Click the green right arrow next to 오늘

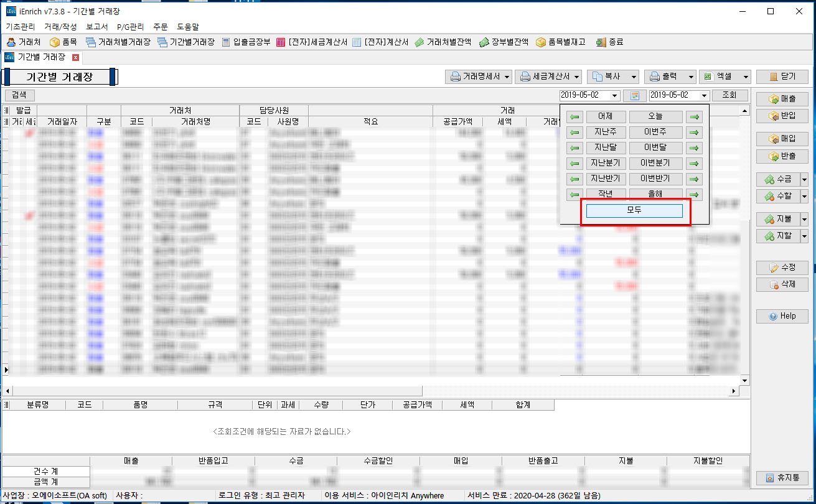(693, 117)
